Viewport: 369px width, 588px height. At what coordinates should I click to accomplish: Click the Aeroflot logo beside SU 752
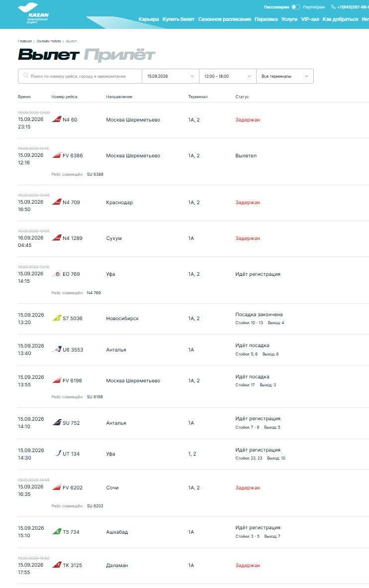57,422
